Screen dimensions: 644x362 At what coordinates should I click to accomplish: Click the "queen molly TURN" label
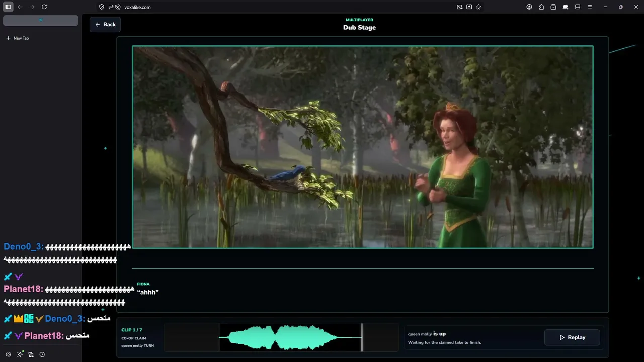(138, 346)
